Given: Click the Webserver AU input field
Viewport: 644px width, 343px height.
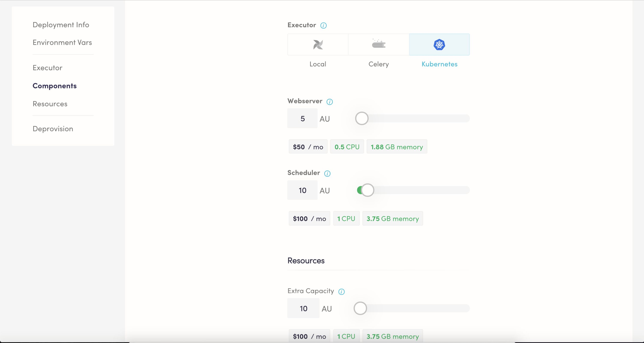Looking at the screenshot, I should [x=302, y=118].
